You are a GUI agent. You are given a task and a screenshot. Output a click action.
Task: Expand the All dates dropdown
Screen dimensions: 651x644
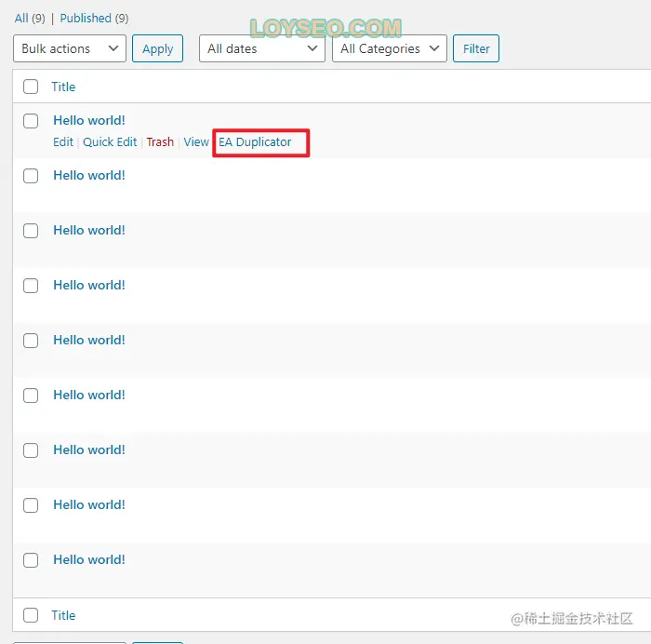pyautogui.click(x=262, y=48)
